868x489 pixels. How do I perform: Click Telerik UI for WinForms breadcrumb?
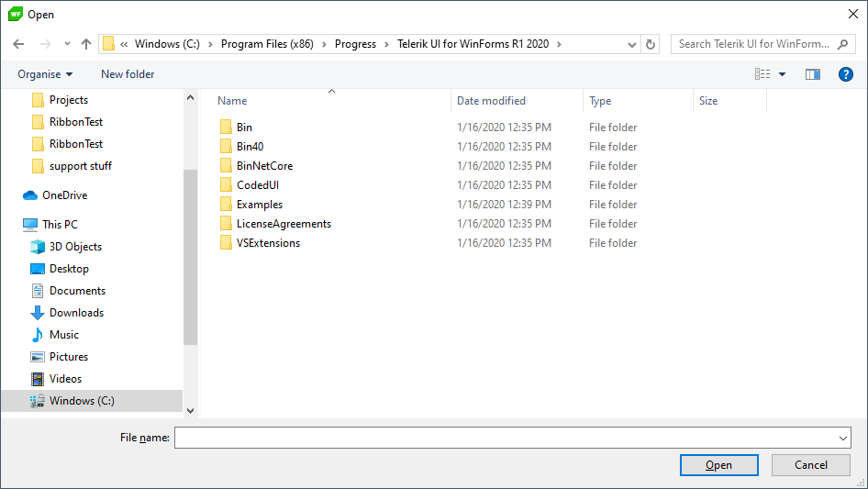[473, 44]
